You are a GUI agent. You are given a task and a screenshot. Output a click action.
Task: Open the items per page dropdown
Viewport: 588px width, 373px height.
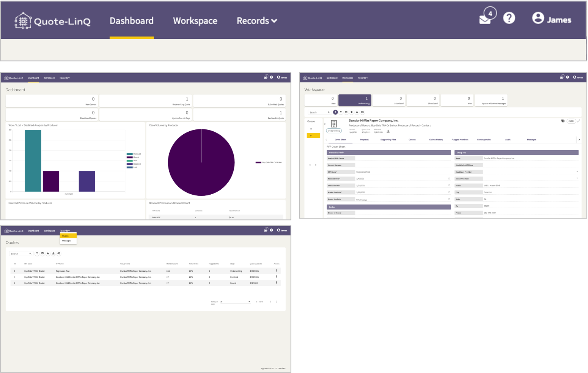pos(235,301)
